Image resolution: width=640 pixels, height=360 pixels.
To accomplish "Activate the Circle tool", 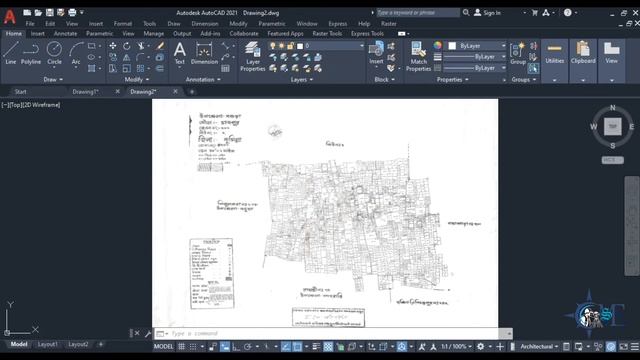I will (54, 53).
